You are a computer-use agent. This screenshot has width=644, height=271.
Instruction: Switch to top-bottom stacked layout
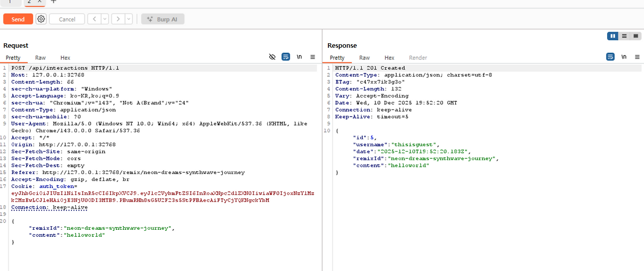coord(624,36)
